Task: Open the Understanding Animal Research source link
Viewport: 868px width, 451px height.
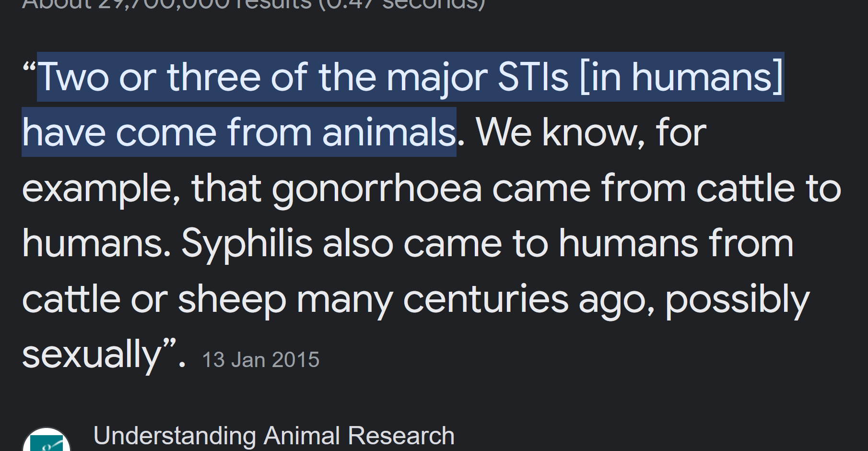Action: click(x=274, y=436)
